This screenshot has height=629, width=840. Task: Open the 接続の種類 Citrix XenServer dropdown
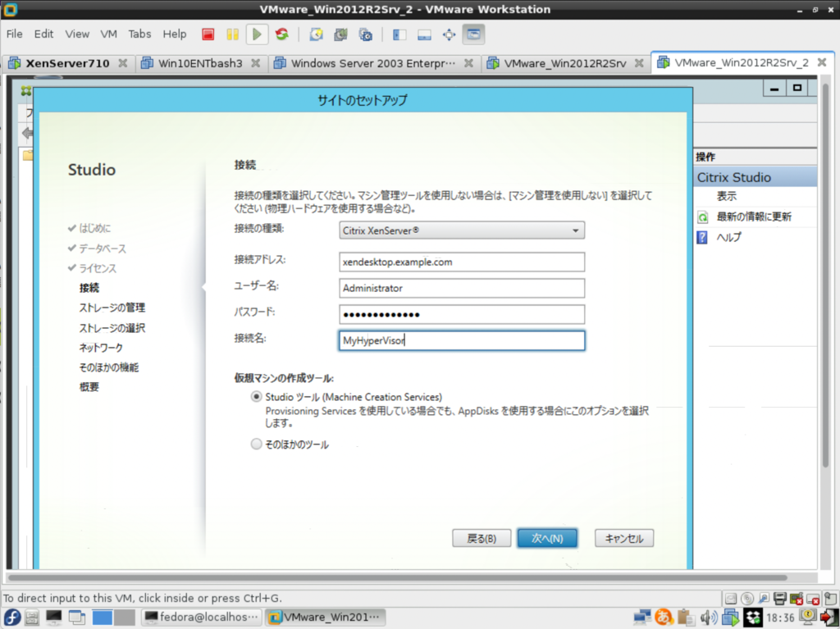coord(462,230)
